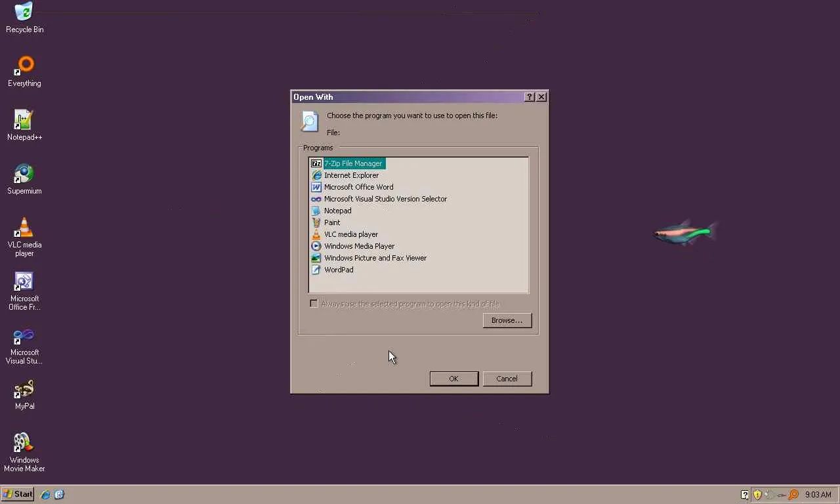The width and height of the screenshot is (840, 504).
Task: Launch Internet Explorer from the quick launch bar
Action: (x=45, y=494)
